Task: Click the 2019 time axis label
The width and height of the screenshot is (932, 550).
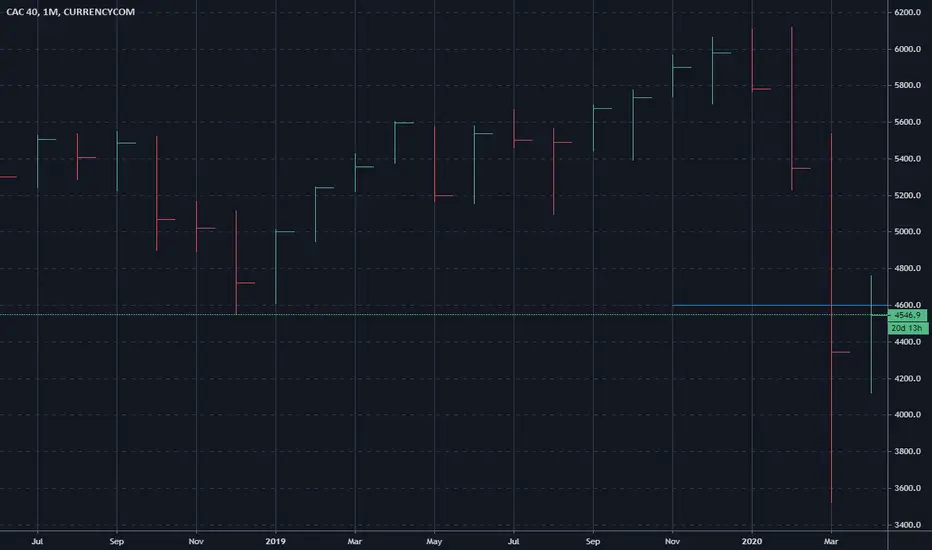Action: tap(275, 542)
